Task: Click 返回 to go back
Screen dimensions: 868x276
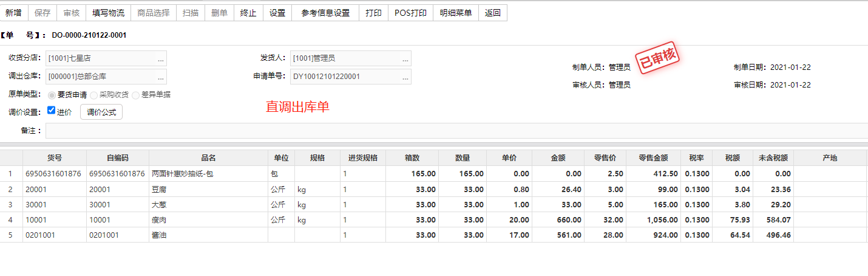Action: [x=493, y=13]
